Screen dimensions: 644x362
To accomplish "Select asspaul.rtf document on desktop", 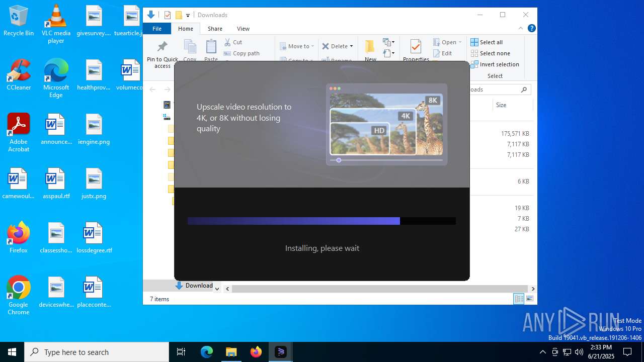I will (x=56, y=184).
